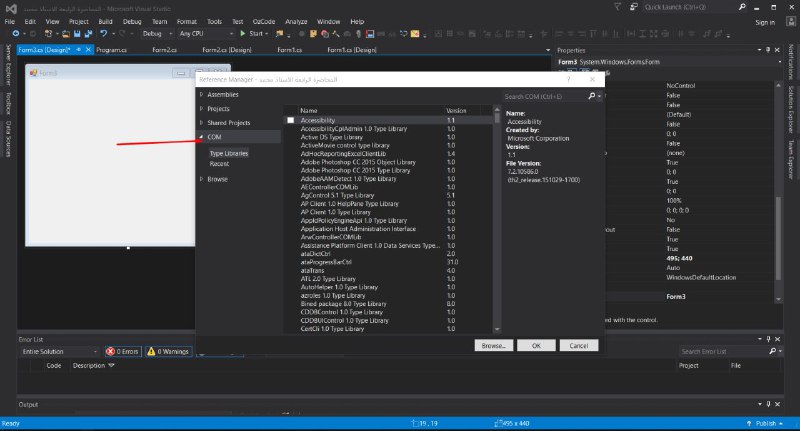This screenshot has height=431, width=800.
Task: Collapse the COM node
Action: (202, 137)
